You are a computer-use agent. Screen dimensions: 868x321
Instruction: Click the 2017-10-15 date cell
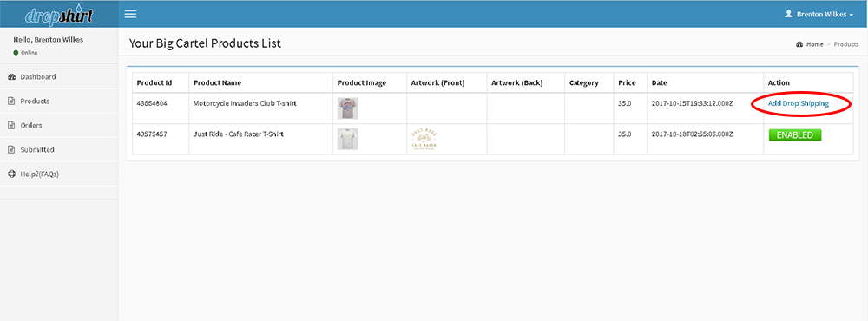(x=693, y=103)
